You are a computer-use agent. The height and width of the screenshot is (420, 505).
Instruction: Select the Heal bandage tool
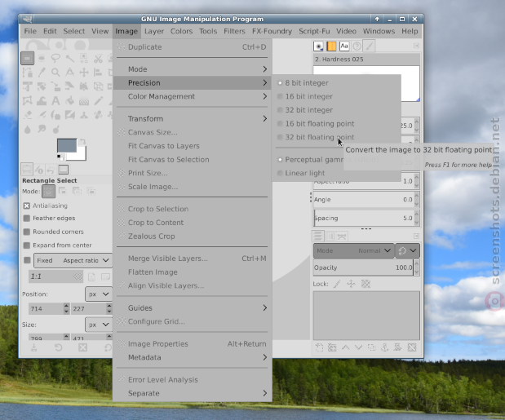(x=98, y=115)
